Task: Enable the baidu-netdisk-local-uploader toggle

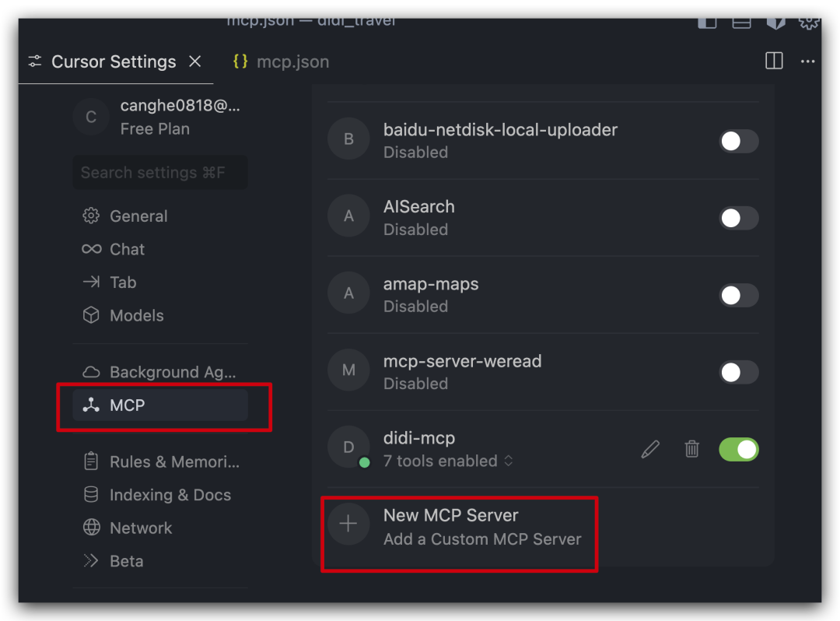Action: pyautogui.click(x=738, y=141)
